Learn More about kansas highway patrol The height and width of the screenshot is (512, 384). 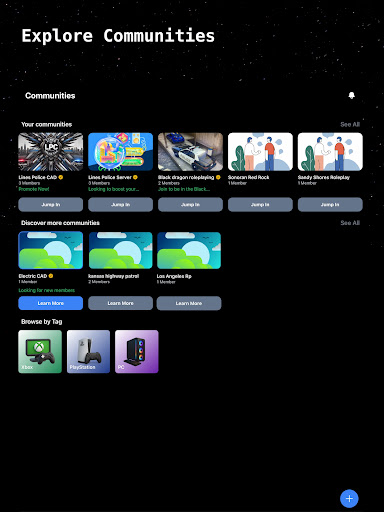pyautogui.click(x=121, y=303)
